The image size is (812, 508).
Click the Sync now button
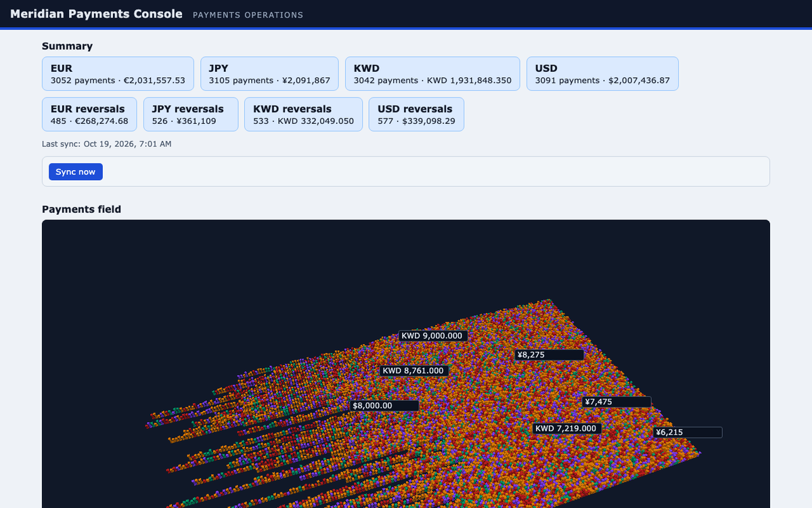point(76,172)
